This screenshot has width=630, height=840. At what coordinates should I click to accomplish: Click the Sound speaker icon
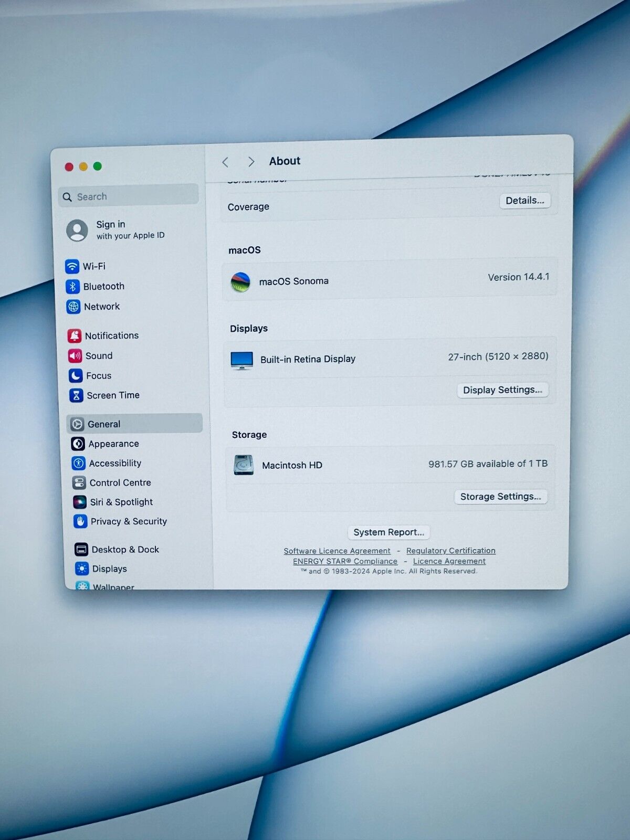[x=75, y=356]
